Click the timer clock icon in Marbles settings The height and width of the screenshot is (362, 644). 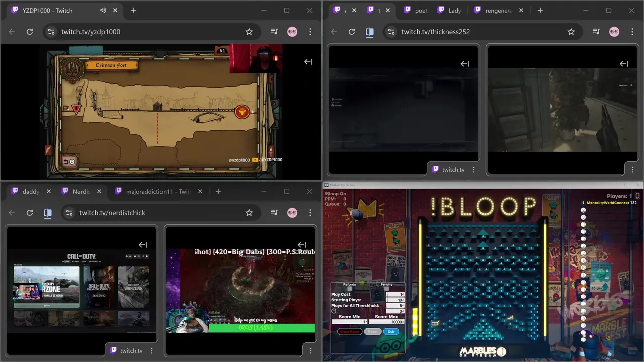click(x=334, y=311)
